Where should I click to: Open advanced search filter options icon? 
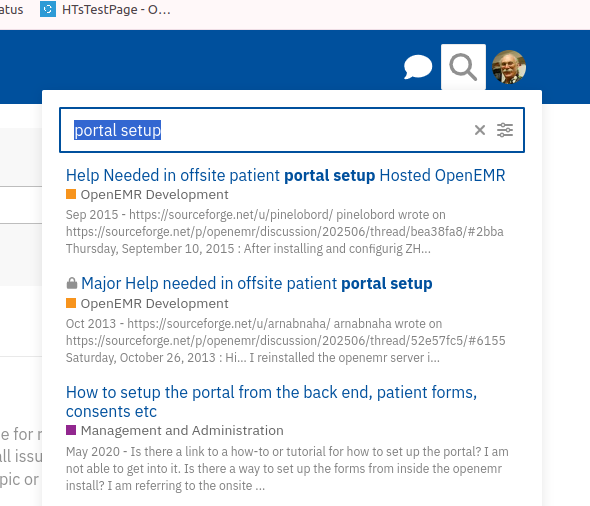505,130
